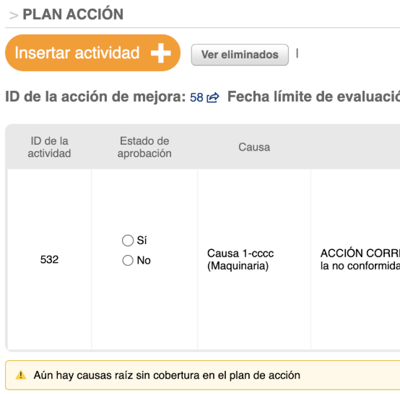Screen dimensions: 400x394
Task: Click the ID de la actividad column header
Action: 49,147
